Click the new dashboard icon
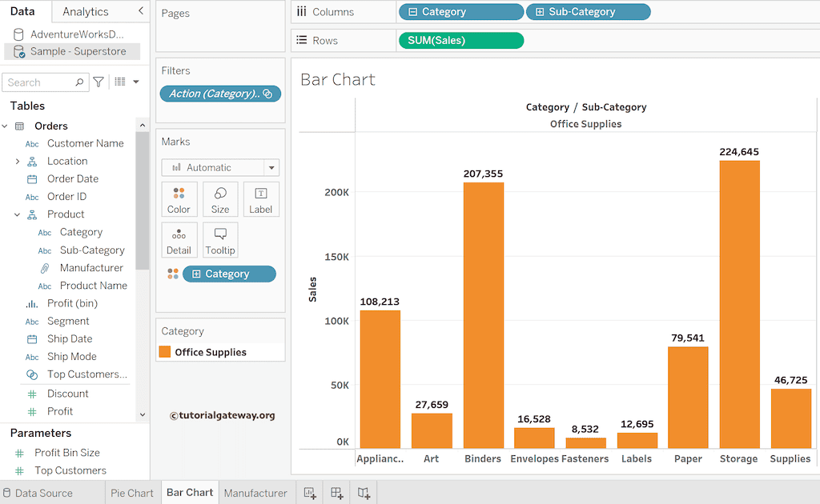The height and width of the screenshot is (504, 820). click(x=337, y=493)
